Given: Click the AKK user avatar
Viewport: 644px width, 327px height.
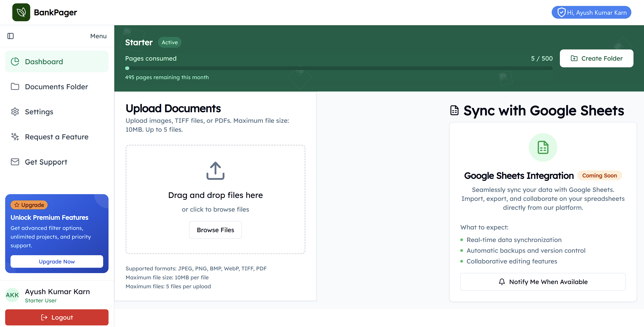Looking at the screenshot, I should point(12,295).
